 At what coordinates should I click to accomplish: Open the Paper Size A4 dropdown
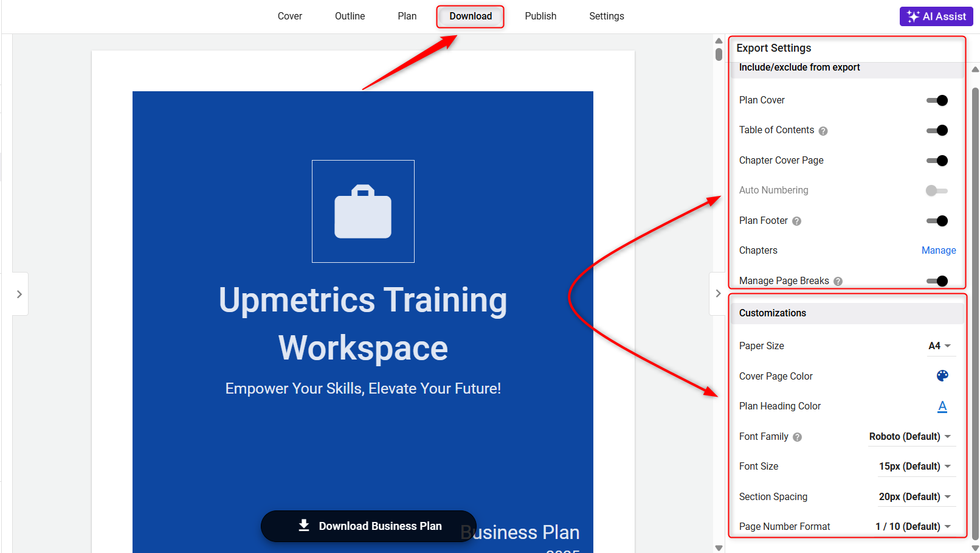coord(940,346)
